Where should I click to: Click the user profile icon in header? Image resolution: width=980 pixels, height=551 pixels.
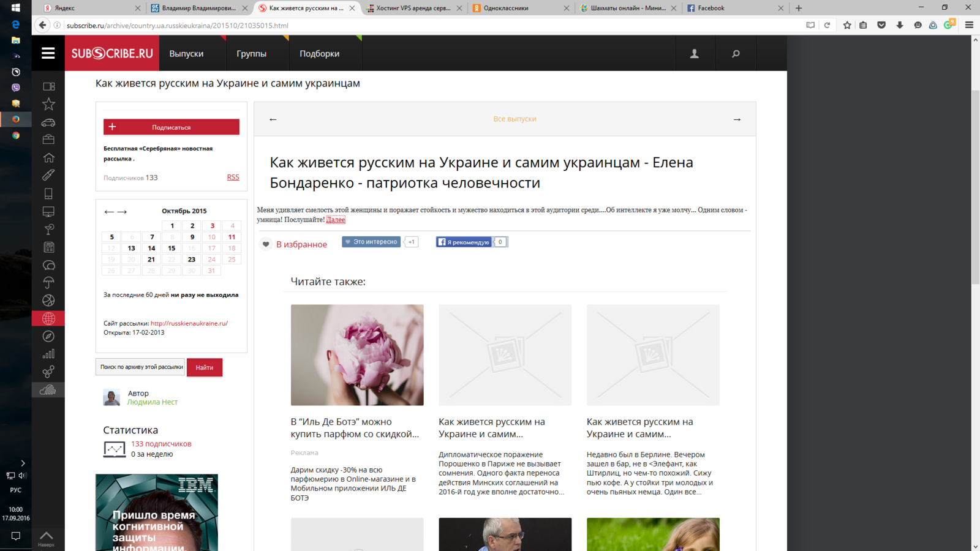[x=694, y=54]
